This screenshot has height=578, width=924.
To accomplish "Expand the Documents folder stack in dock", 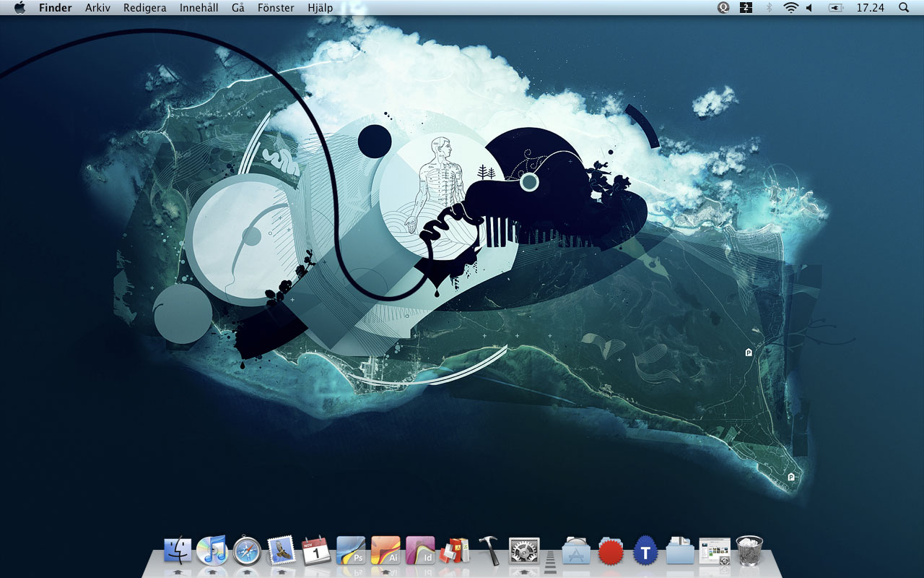I will click(680, 551).
